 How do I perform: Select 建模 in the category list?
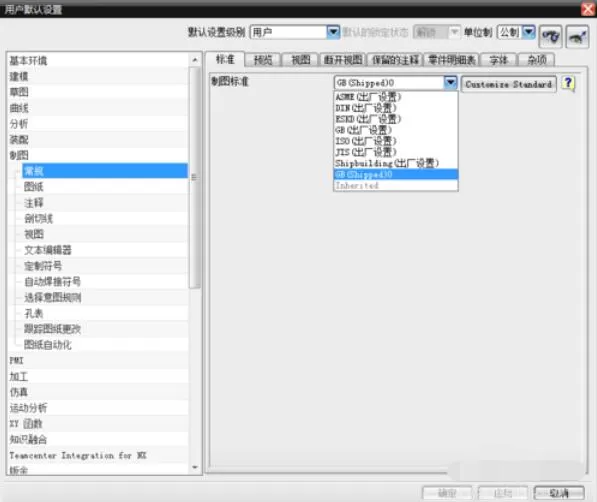coord(98,77)
